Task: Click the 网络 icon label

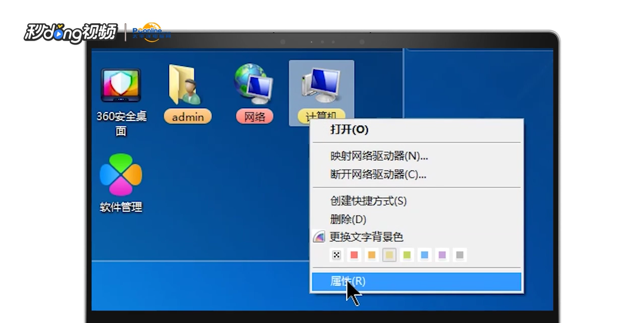Action: pos(255,117)
